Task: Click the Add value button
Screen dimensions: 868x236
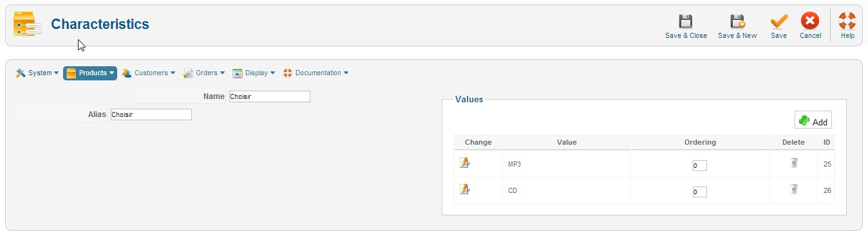Action: coord(813,121)
